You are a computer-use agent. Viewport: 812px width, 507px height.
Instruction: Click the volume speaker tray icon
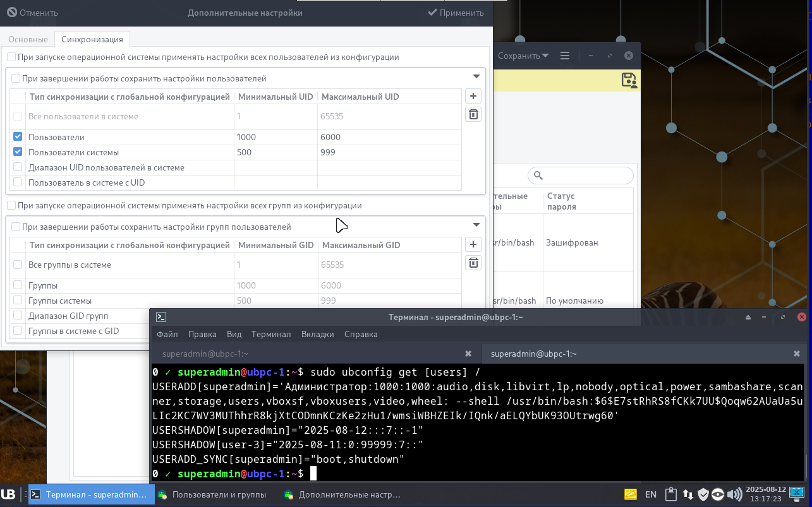click(734, 494)
